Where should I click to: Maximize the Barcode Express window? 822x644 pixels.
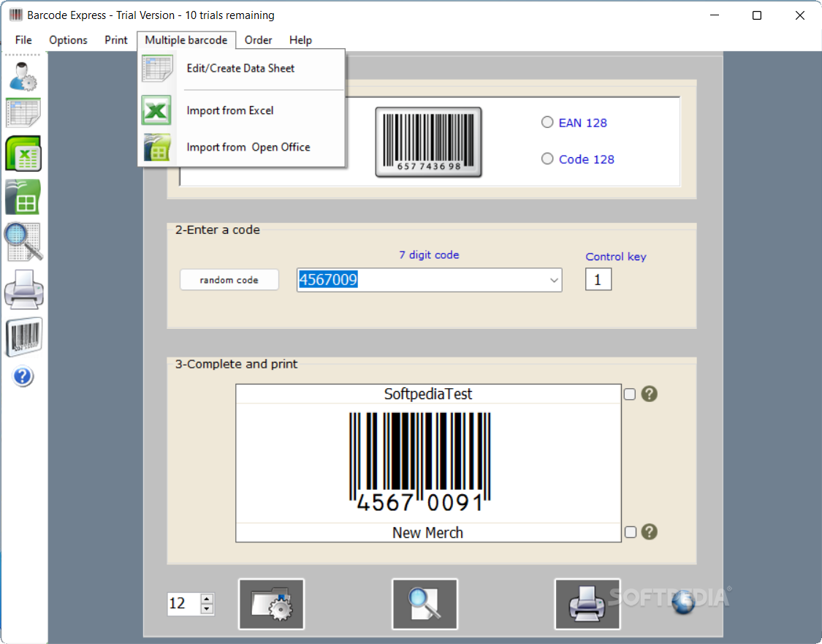click(x=756, y=15)
